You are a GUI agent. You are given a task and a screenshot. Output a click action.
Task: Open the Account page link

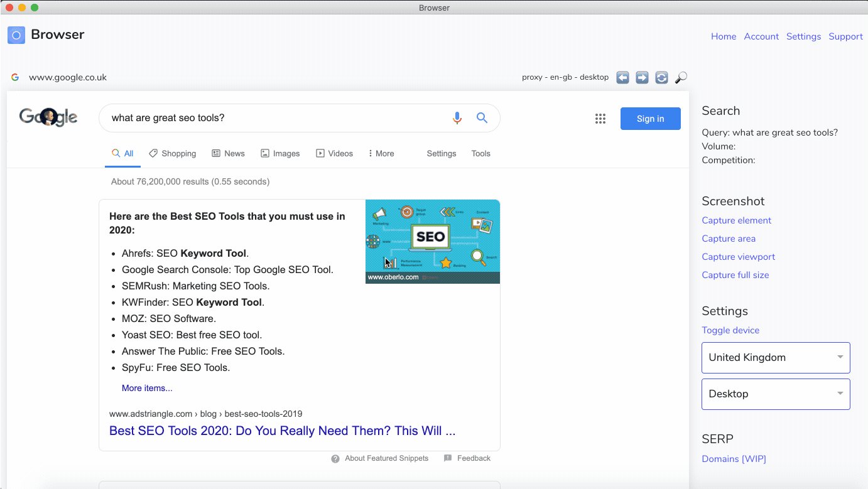pyautogui.click(x=761, y=36)
